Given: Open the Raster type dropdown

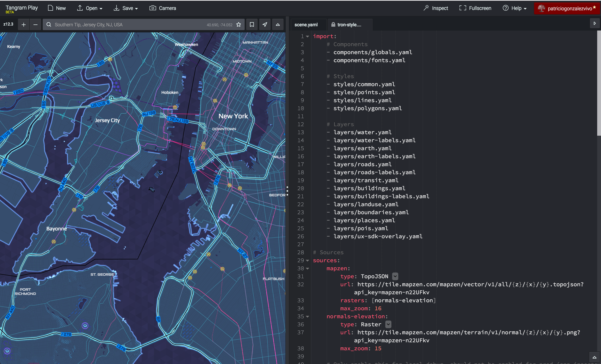Looking at the screenshot, I should tap(388, 324).
